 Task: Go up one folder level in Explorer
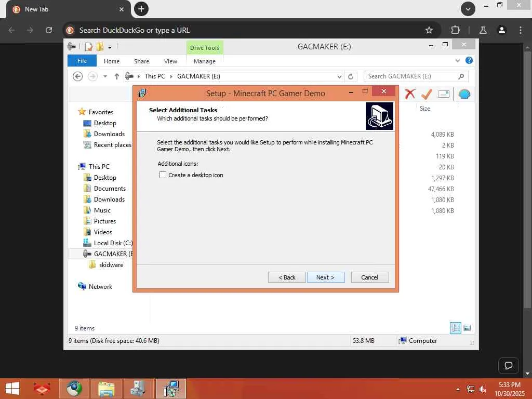coord(117,76)
